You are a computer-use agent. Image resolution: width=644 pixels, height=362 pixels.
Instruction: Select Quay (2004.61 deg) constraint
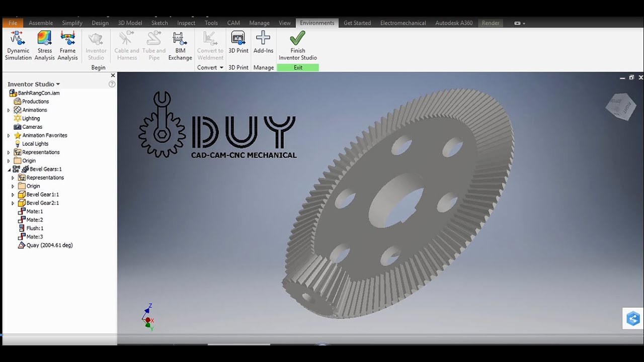(45, 245)
